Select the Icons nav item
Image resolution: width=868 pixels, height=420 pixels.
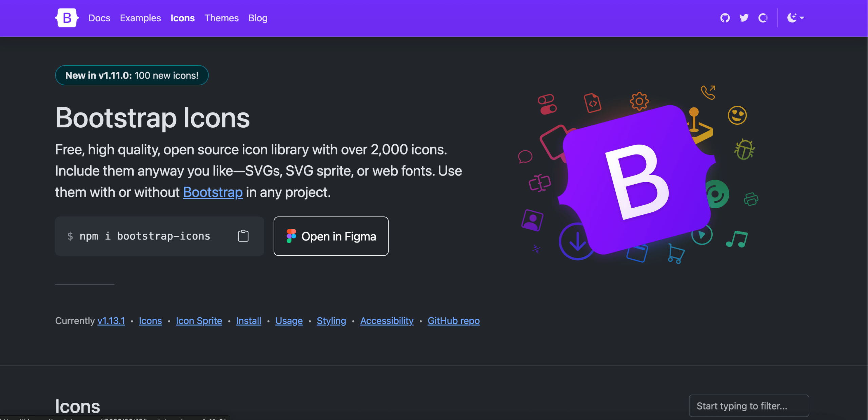click(x=182, y=18)
